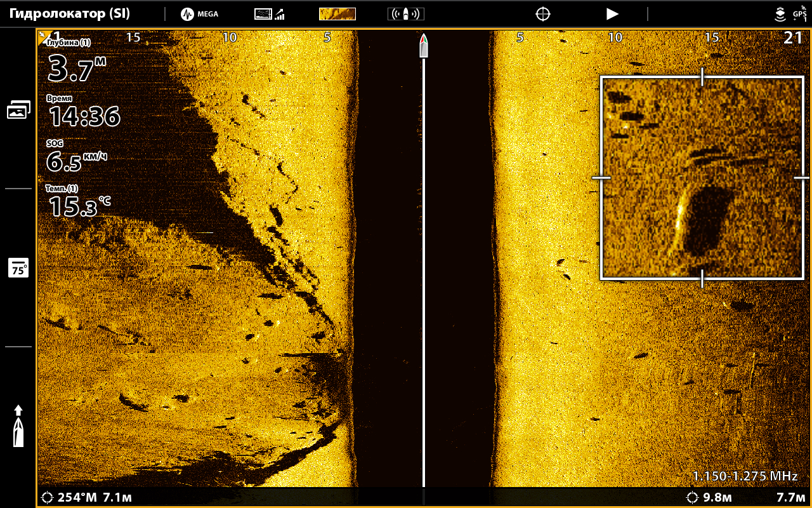The image size is (812, 508).
Task: Open the GPS status icon
Action: coord(799,14)
